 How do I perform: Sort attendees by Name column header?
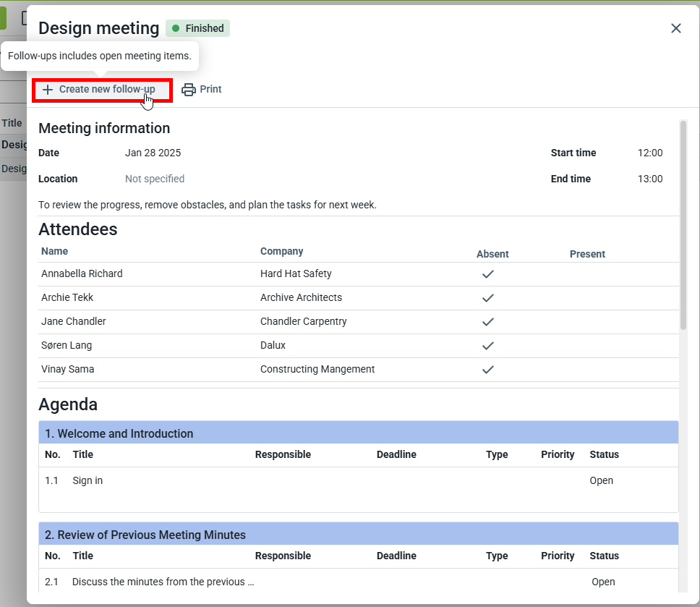pos(55,251)
